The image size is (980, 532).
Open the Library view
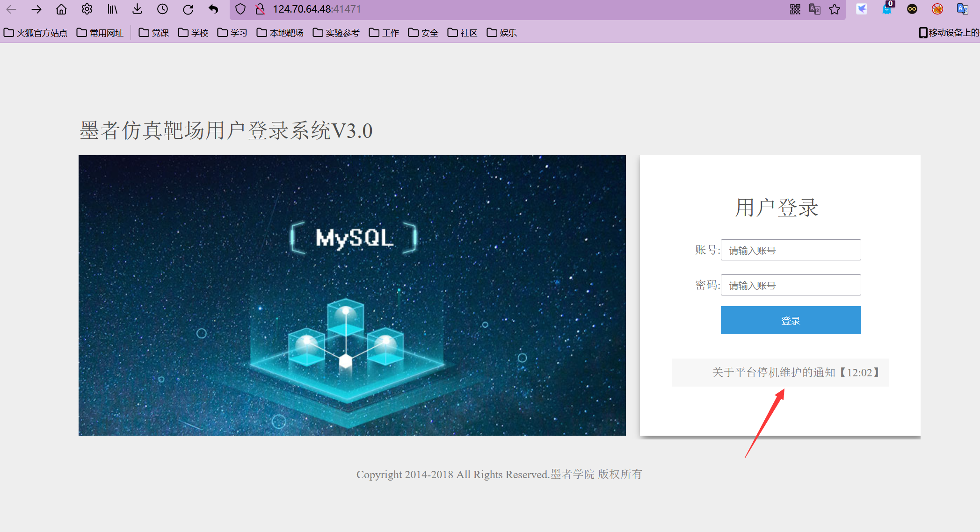pyautogui.click(x=112, y=9)
